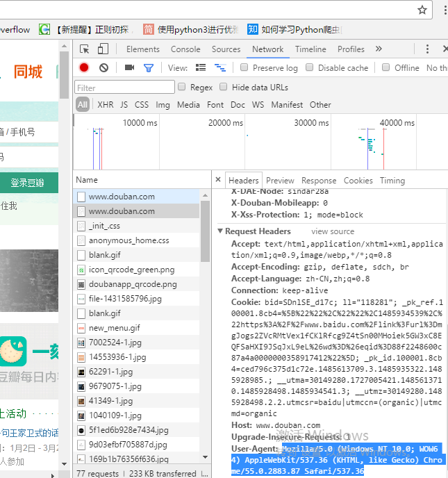Viewport: 448px width, 478px height.
Task: Select the Network tab
Action: [268, 49]
